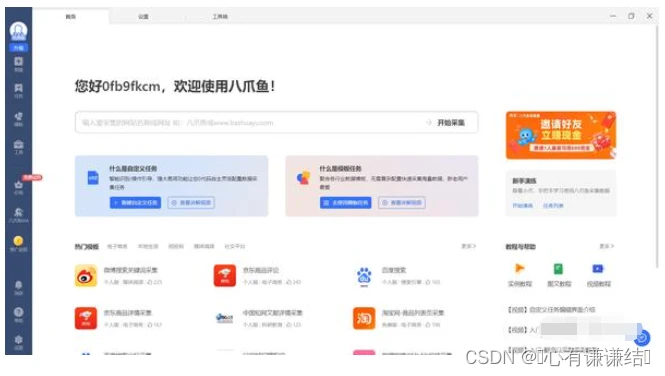This screenshot has width=665, height=376.
Task: Click the round blue floating support button
Action: pos(642,337)
